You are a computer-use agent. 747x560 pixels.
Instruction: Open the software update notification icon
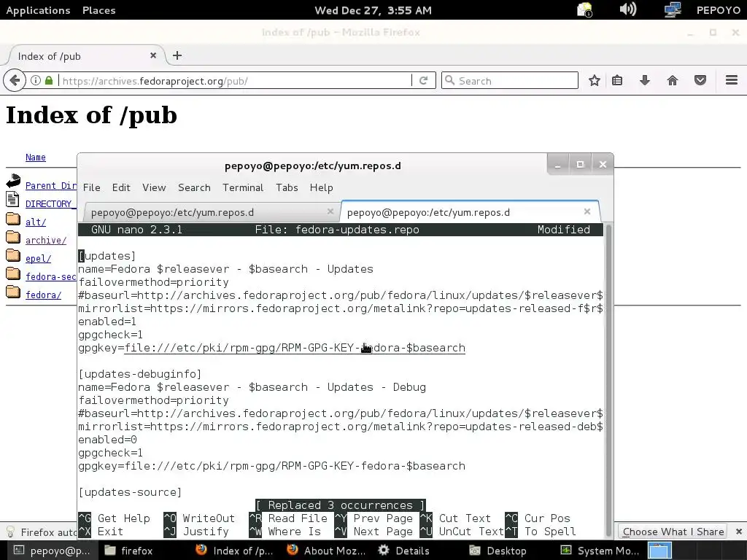(584, 10)
